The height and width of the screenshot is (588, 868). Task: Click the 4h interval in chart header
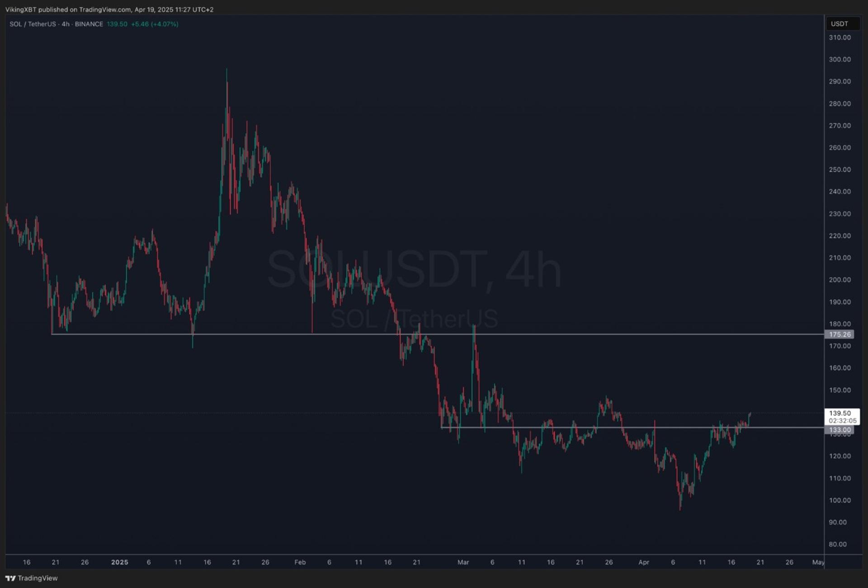(x=66, y=24)
